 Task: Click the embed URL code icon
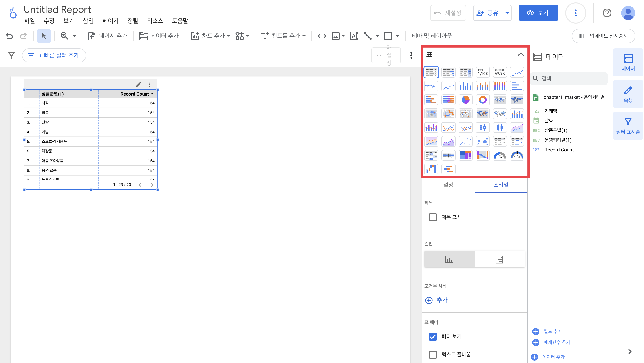[x=322, y=36]
